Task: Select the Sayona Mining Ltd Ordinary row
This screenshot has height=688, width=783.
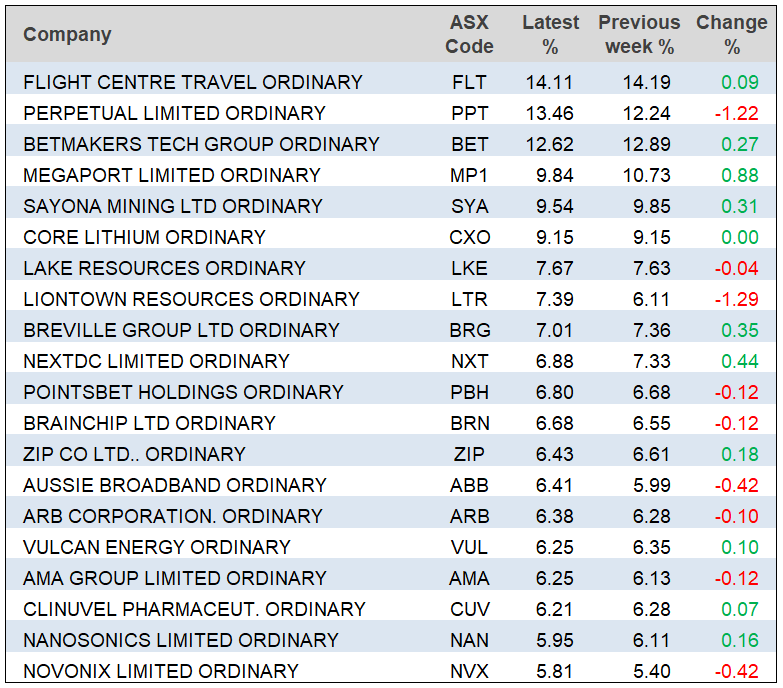Action: [x=172, y=206]
